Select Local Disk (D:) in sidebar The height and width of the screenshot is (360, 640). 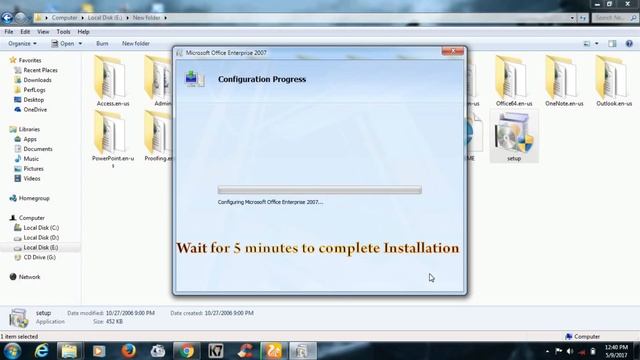coord(41,238)
